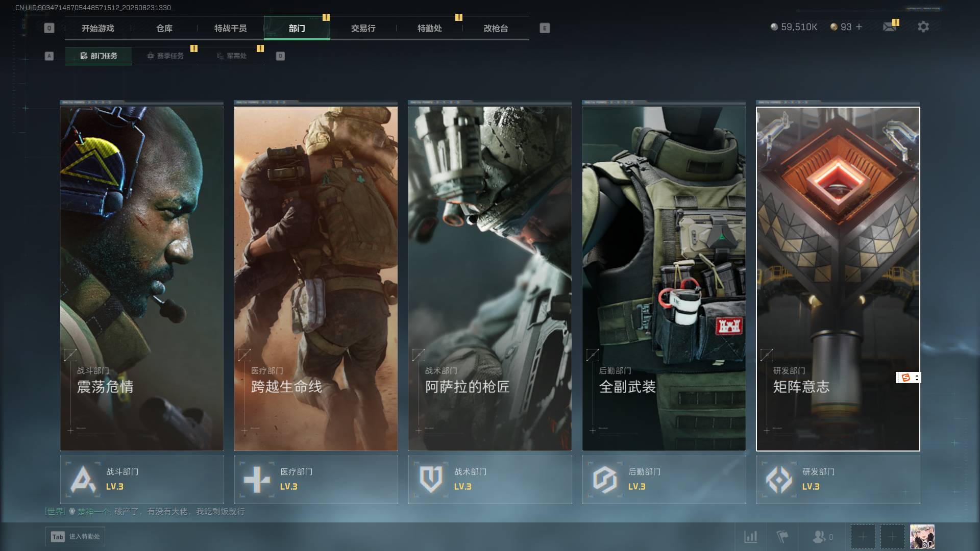980x551 pixels.
Task: Click the plus to add currency
Action: 859,27
